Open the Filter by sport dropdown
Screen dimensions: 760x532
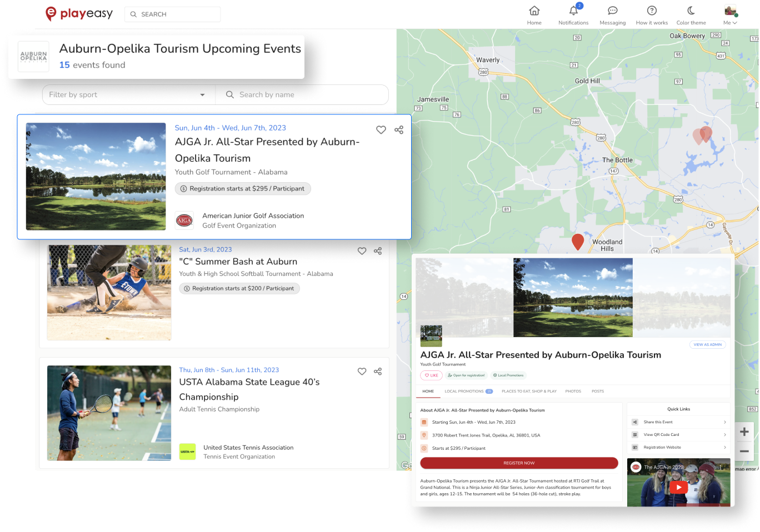click(128, 95)
